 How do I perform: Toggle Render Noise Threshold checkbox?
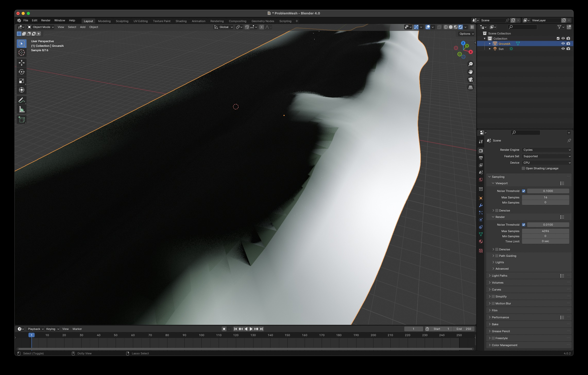[x=524, y=225]
